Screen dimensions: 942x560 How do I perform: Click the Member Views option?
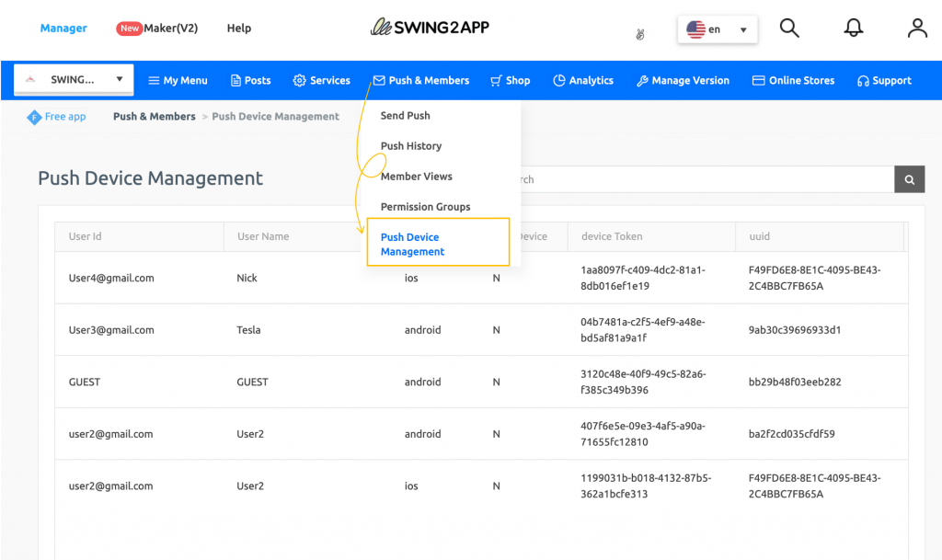click(415, 176)
